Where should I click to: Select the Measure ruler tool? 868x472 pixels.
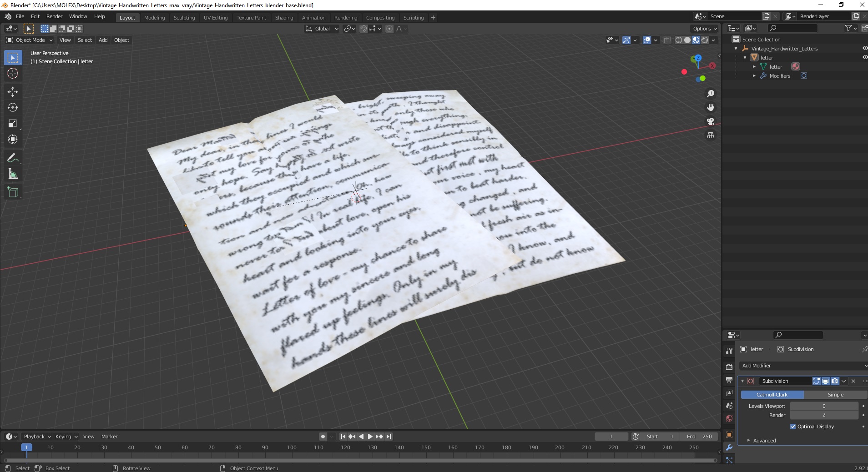point(13,174)
